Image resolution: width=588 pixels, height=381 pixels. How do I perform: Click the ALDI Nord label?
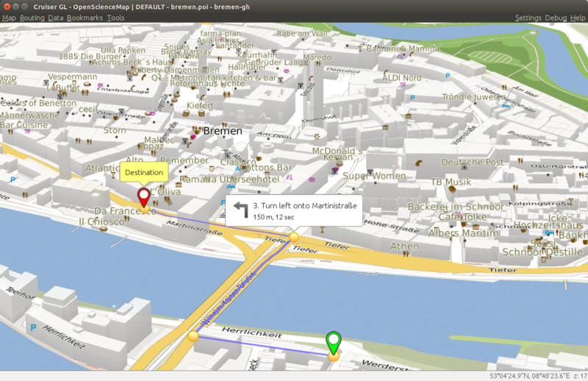click(x=401, y=78)
